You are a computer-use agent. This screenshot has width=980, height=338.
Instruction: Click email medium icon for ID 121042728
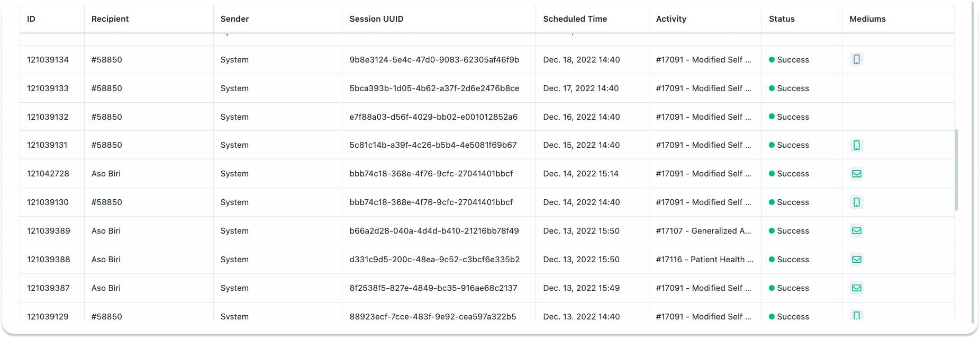click(x=856, y=174)
